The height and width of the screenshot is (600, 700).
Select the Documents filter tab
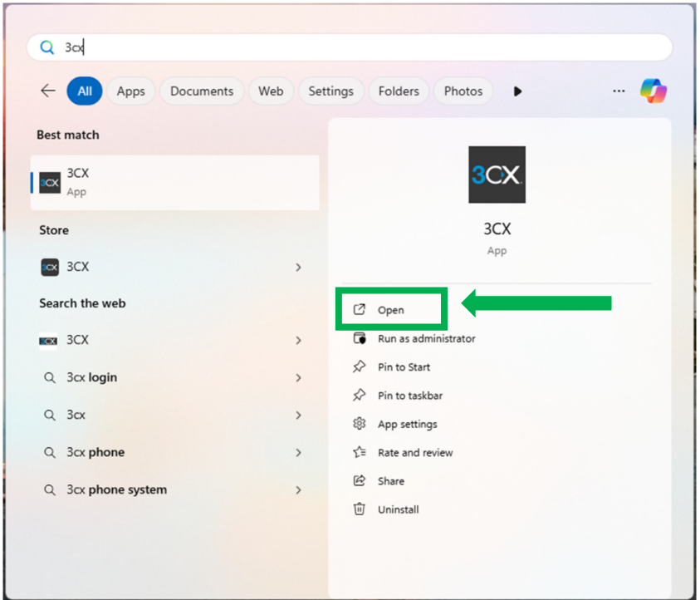tap(202, 91)
